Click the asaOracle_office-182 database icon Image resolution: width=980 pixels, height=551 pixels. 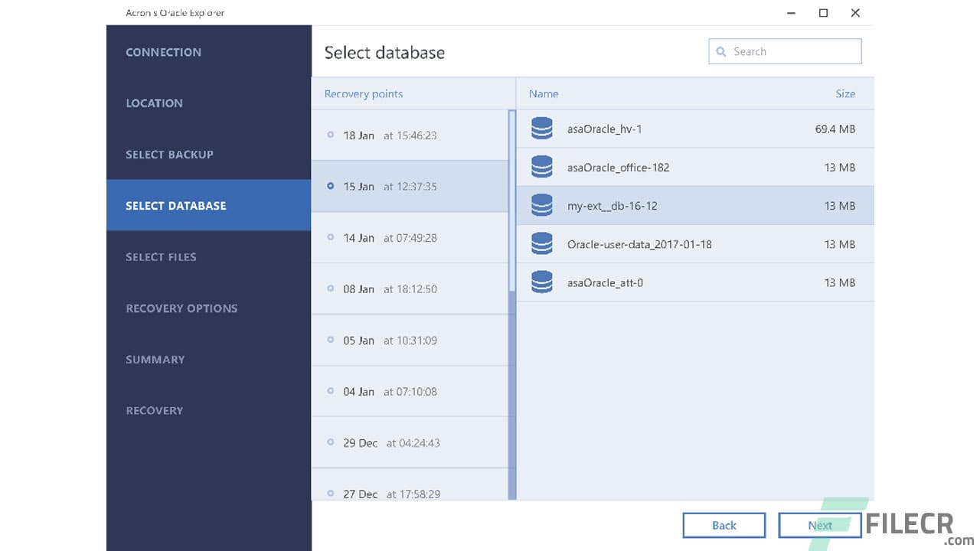coord(542,167)
